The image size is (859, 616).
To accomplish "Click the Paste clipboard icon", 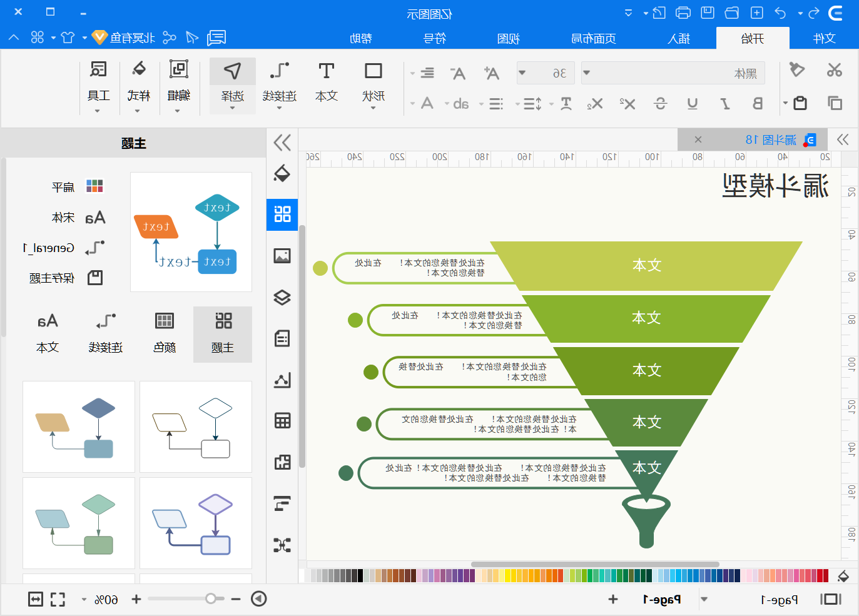I will (x=800, y=103).
